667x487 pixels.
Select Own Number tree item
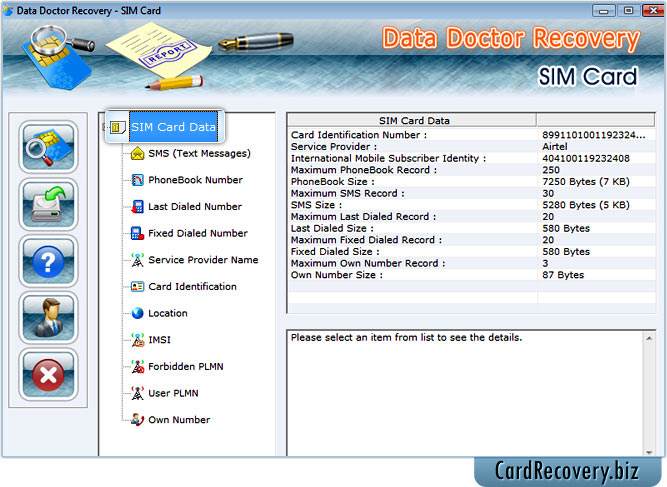(179, 420)
